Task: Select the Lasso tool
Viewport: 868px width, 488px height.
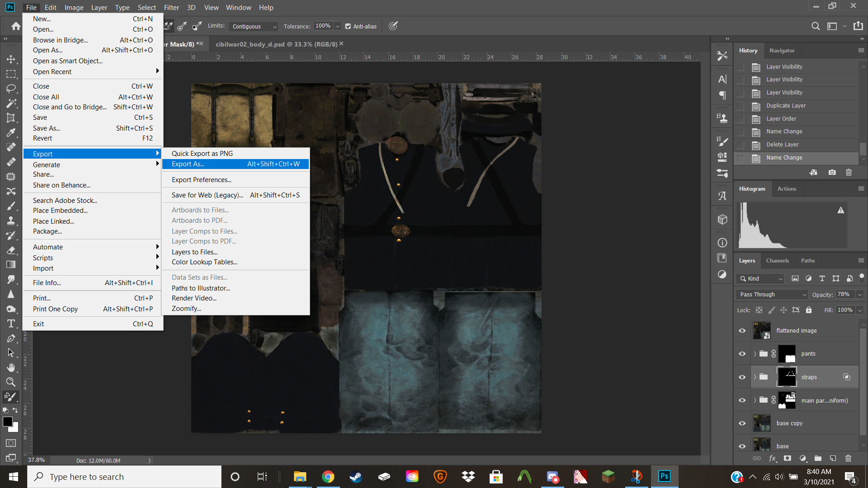Action: click(x=11, y=89)
